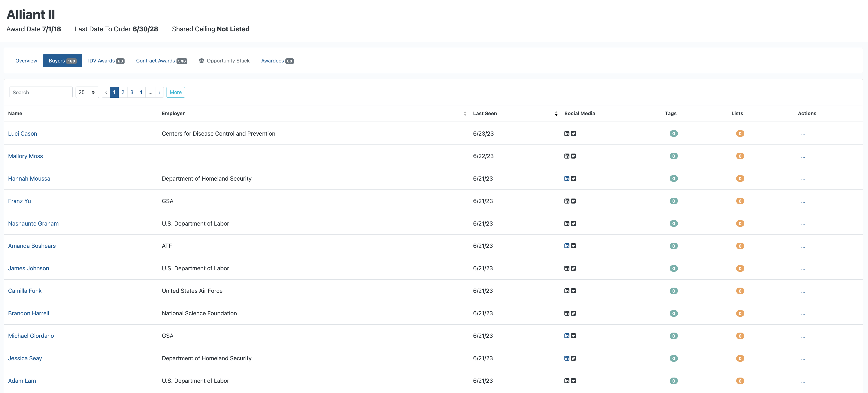The image size is (868, 393).
Task: Go to page 3 of buyers
Action: coord(132,92)
